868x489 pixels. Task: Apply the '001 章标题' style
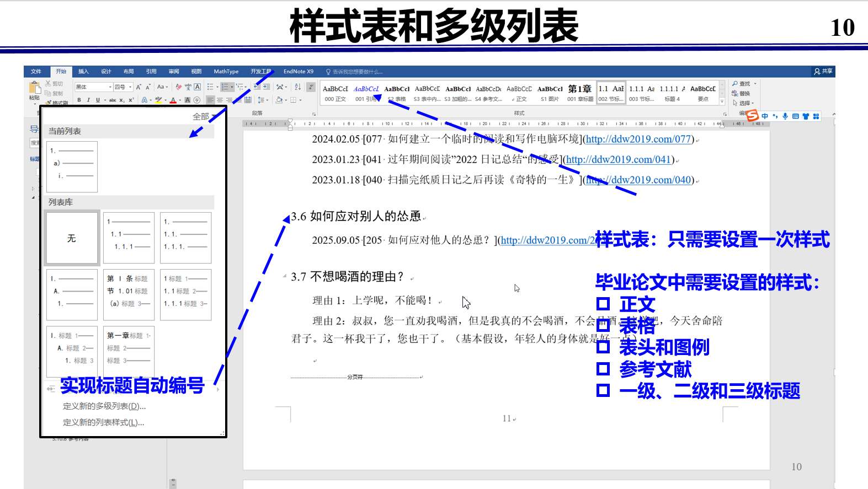pos(580,93)
